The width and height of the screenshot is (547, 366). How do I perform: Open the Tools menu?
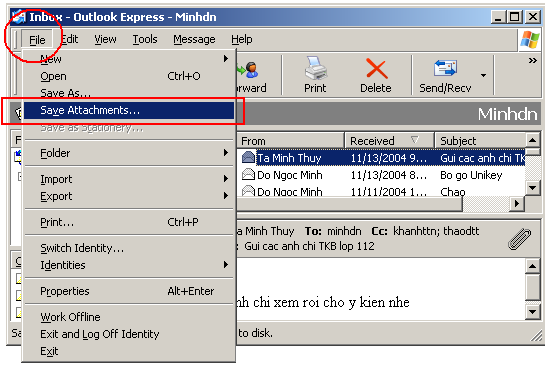coord(145,39)
